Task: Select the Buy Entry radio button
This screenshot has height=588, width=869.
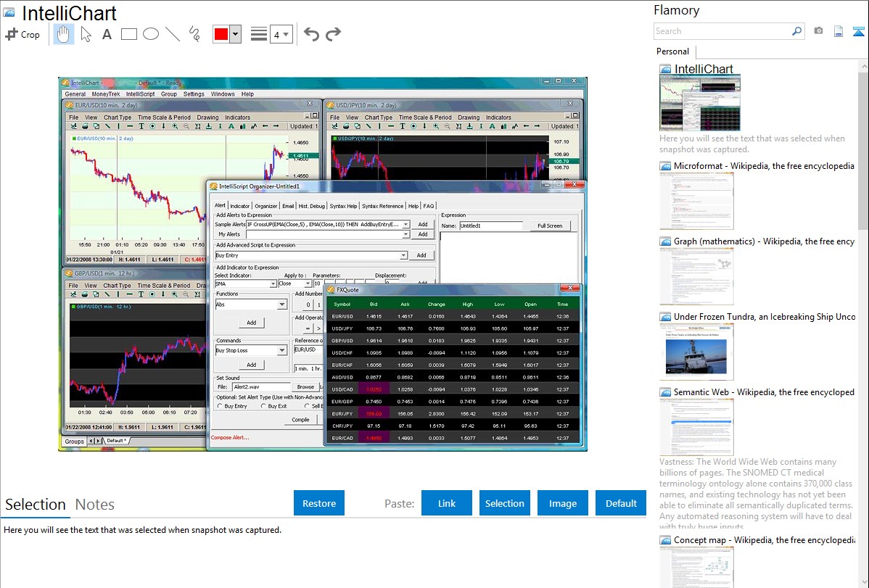Action: coord(220,406)
